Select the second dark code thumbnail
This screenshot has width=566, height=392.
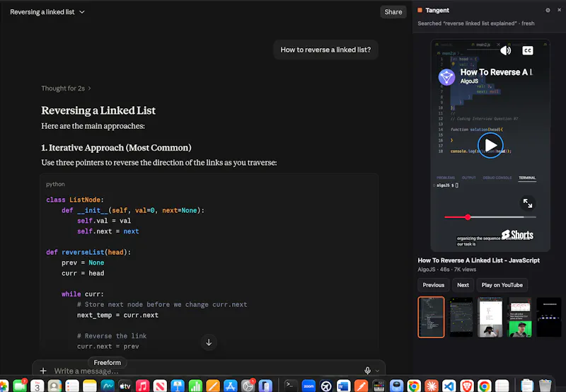pos(461,317)
